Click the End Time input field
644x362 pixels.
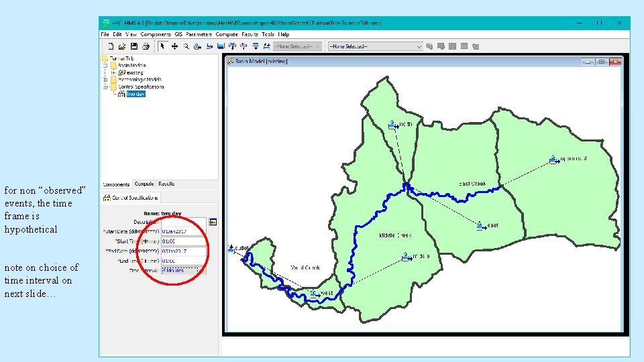(184, 261)
